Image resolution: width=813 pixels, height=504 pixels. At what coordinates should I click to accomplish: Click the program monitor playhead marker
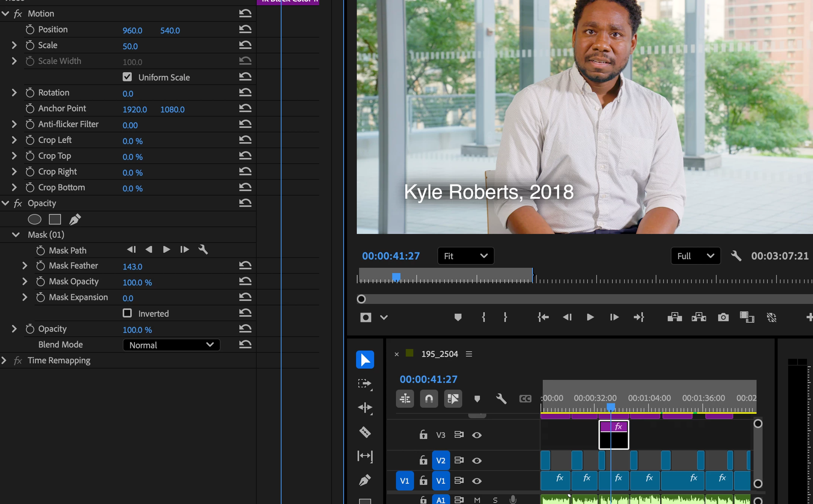(x=396, y=277)
